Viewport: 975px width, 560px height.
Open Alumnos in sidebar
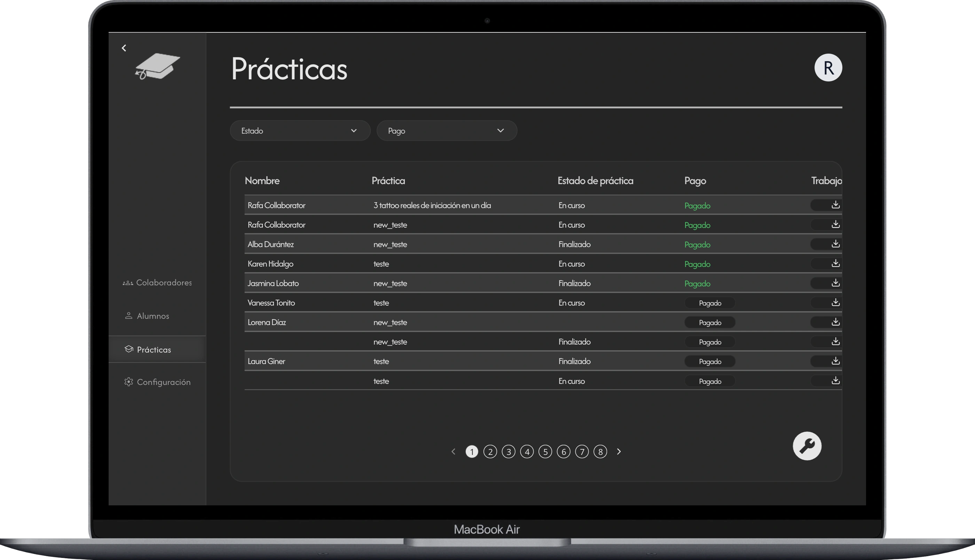pyautogui.click(x=147, y=316)
